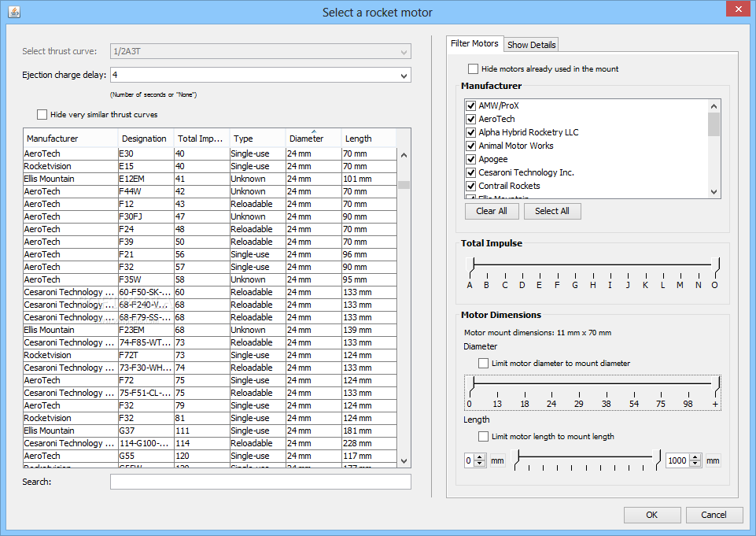756x536 pixels.
Task: Select the Ellis Mountain G37 row
Action: point(210,431)
